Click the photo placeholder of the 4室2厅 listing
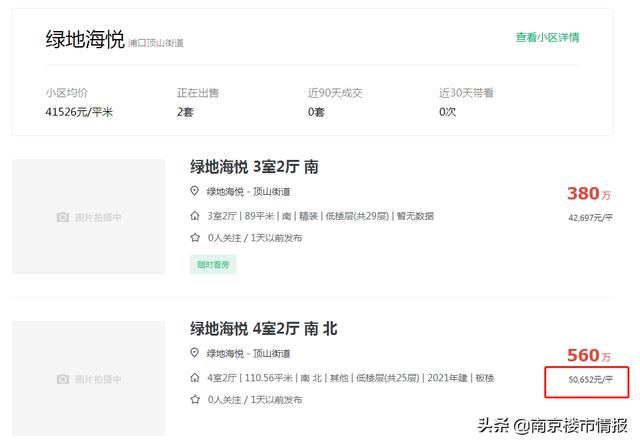The height and width of the screenshot is (446, 640). pos(89,378)
